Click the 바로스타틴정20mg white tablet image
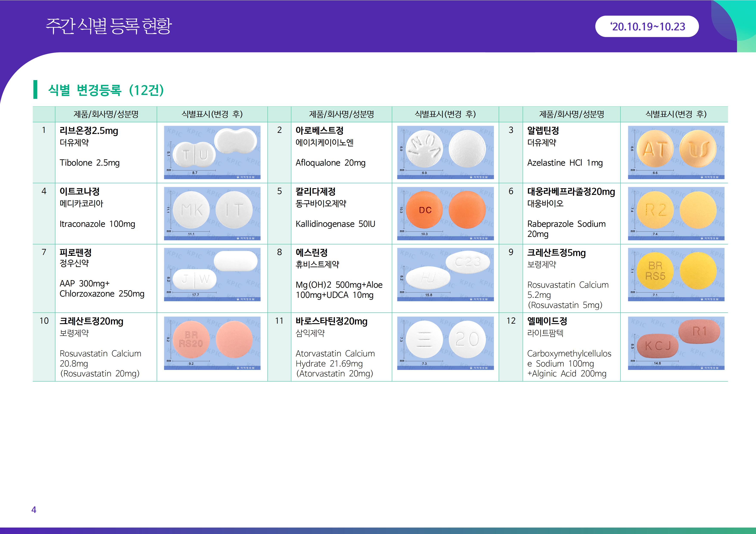Image resolution: width=756 pixels, height=534 pixels. pyautogui.click(x=445, y=343)
